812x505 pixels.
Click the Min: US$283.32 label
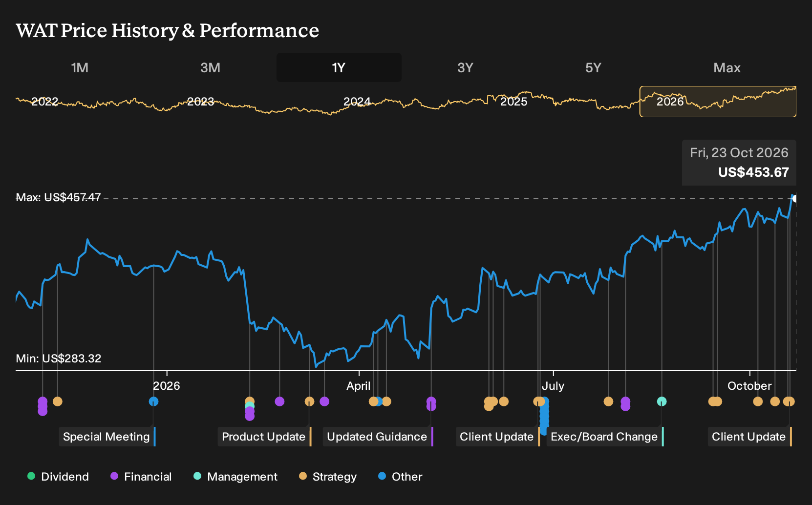point(59,358)
